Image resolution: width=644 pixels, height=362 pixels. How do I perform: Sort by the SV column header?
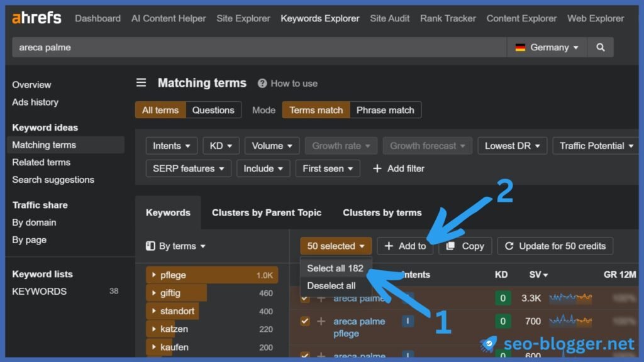pos(538,275)
